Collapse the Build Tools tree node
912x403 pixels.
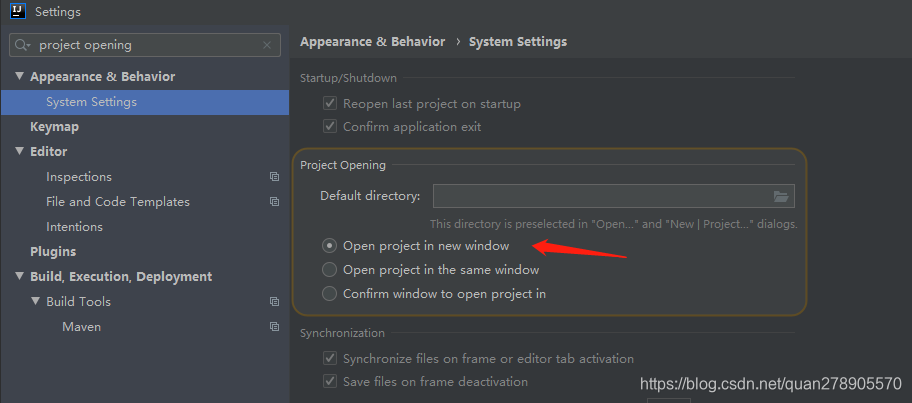coord(35,302)
